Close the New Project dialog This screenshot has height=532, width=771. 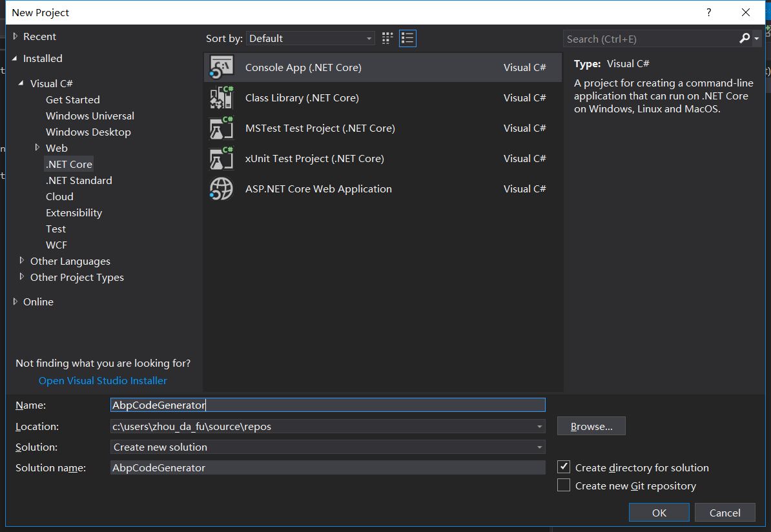[x=745, y=12]
